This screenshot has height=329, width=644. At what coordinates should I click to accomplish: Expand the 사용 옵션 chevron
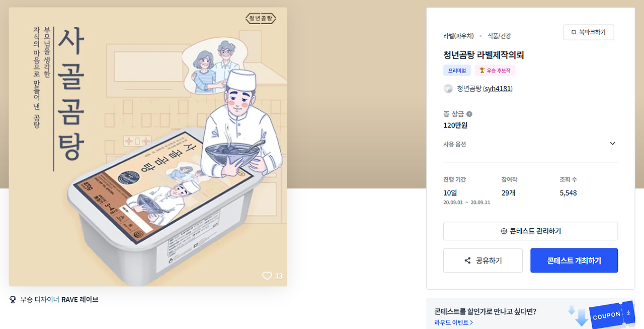612,144
